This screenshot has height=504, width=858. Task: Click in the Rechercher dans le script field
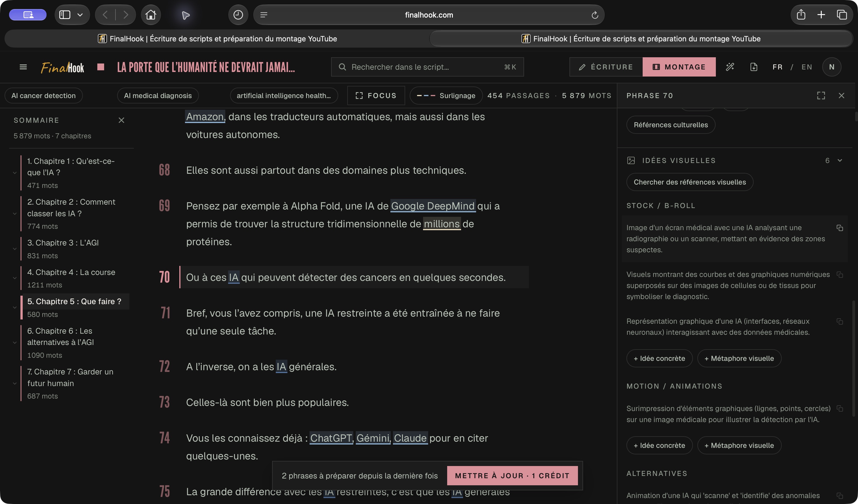(427, 67)
